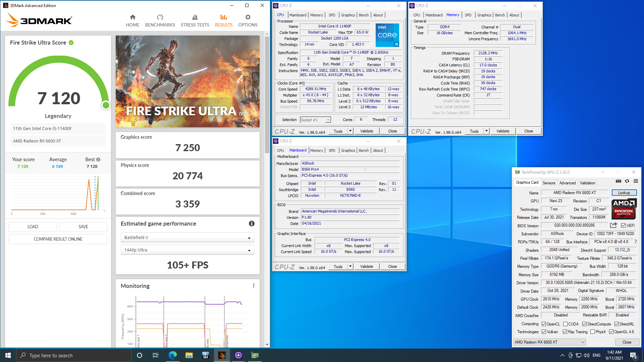Switch to Graphics tab in CPU-Z Mainboard window

(x=348, y=150)
